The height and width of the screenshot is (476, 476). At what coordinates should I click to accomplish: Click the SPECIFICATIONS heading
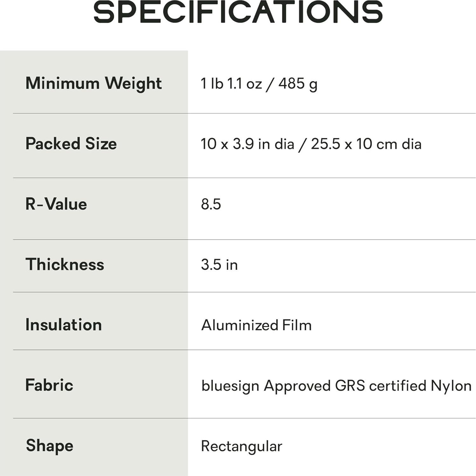coord(238,12)
